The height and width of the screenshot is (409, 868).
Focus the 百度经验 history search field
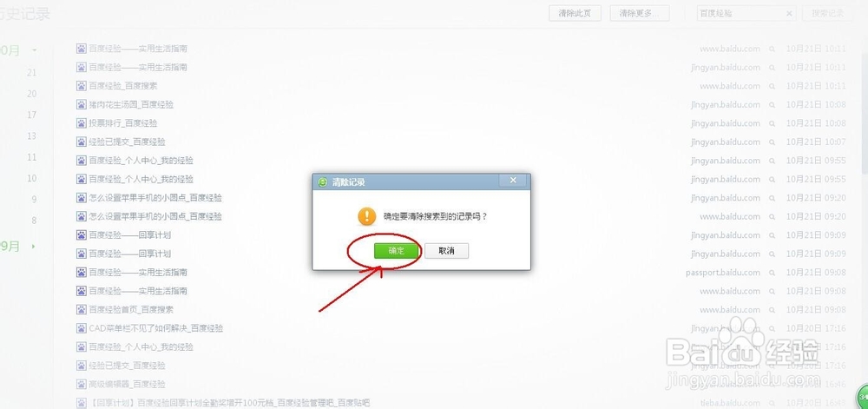click(x=747, y=13)
